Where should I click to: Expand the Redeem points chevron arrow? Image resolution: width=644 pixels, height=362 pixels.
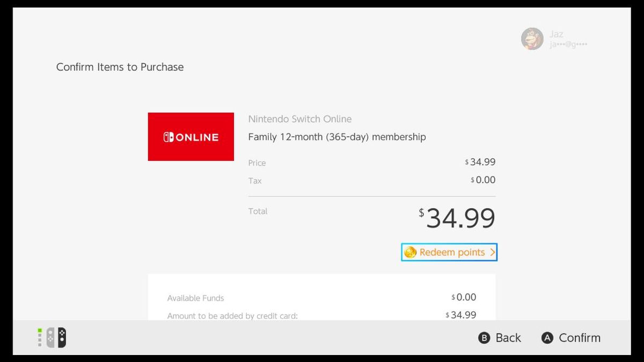pyautogui.click(x=493, y=252)
